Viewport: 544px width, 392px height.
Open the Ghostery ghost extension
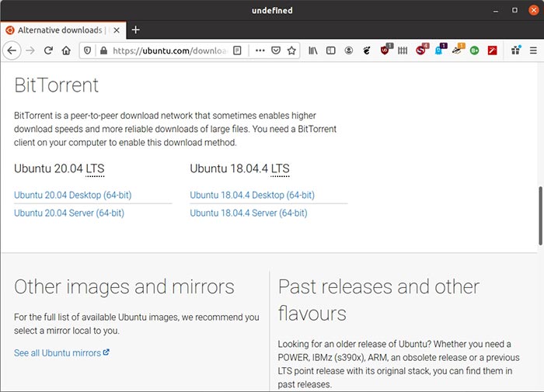(x=441, y=50)
